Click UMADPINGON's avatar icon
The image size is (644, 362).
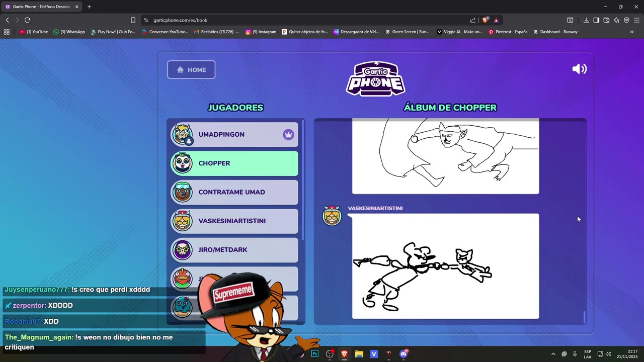pyautogui.click(x=182, y=134)
